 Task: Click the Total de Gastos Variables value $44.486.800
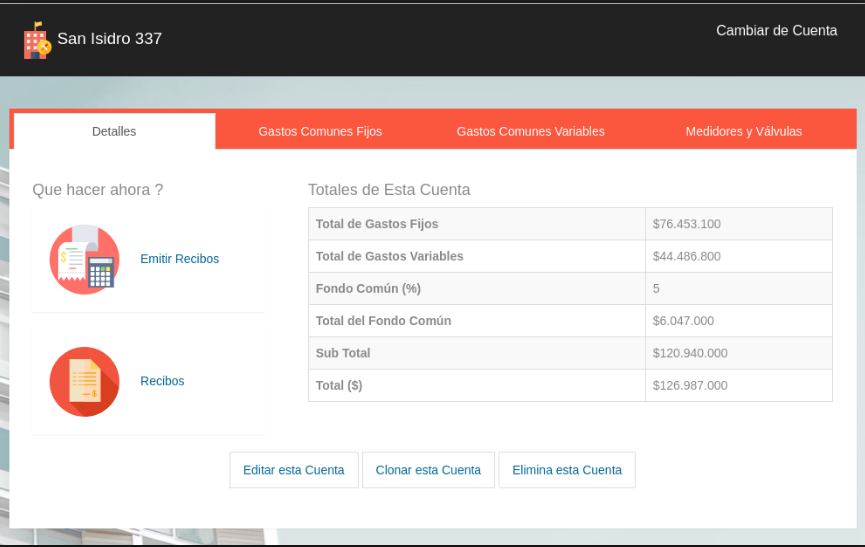click(686, 256)
